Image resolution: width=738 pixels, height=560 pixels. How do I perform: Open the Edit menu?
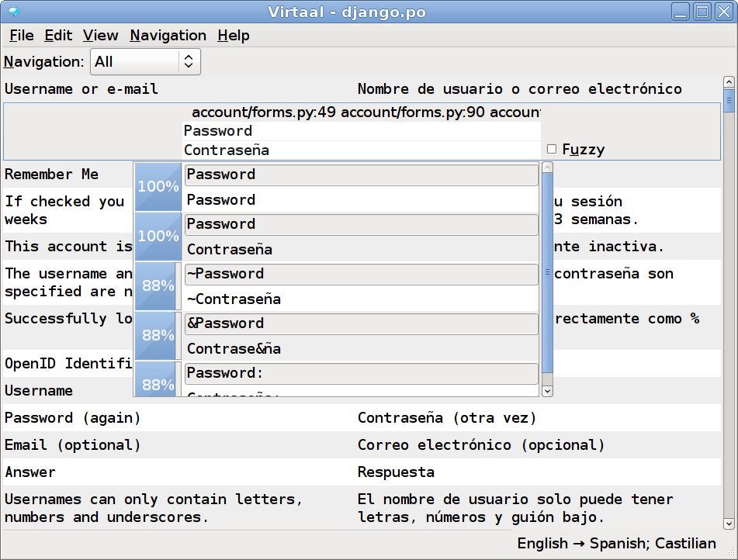coord(58,36)
